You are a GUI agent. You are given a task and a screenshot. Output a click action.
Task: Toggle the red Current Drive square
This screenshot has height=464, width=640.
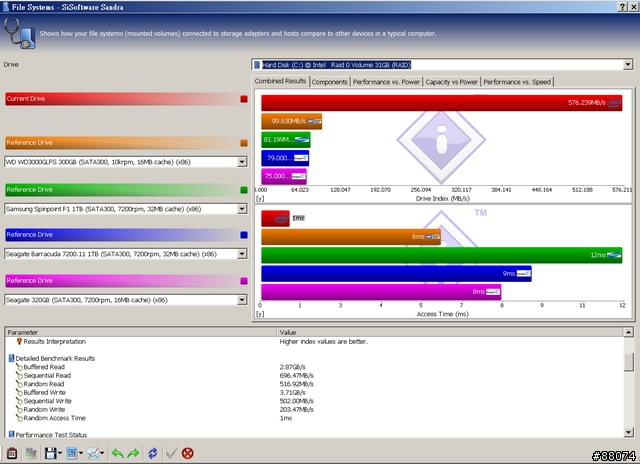[244, 99]
